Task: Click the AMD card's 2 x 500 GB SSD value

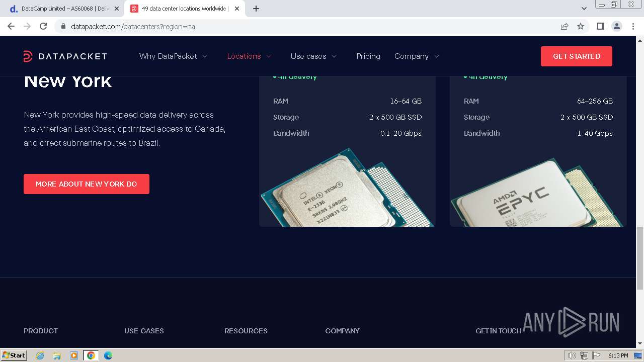Action: [587, 117]
